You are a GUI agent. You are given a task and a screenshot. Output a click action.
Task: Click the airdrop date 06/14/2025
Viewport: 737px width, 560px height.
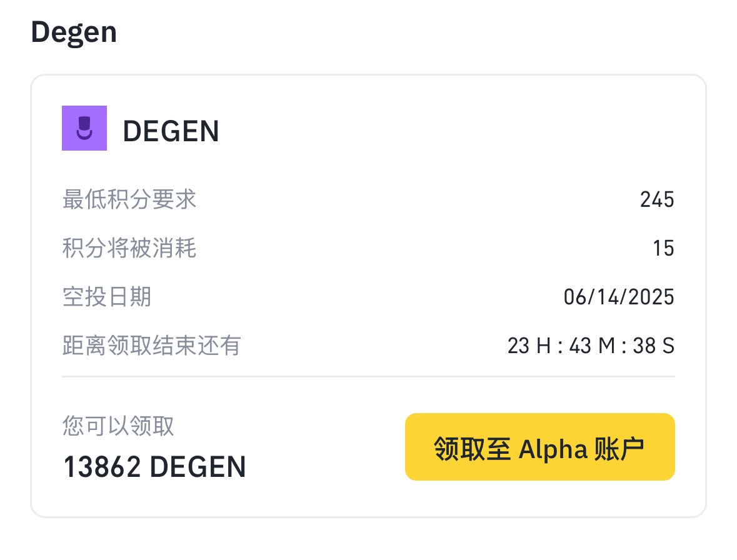(619, 297)
